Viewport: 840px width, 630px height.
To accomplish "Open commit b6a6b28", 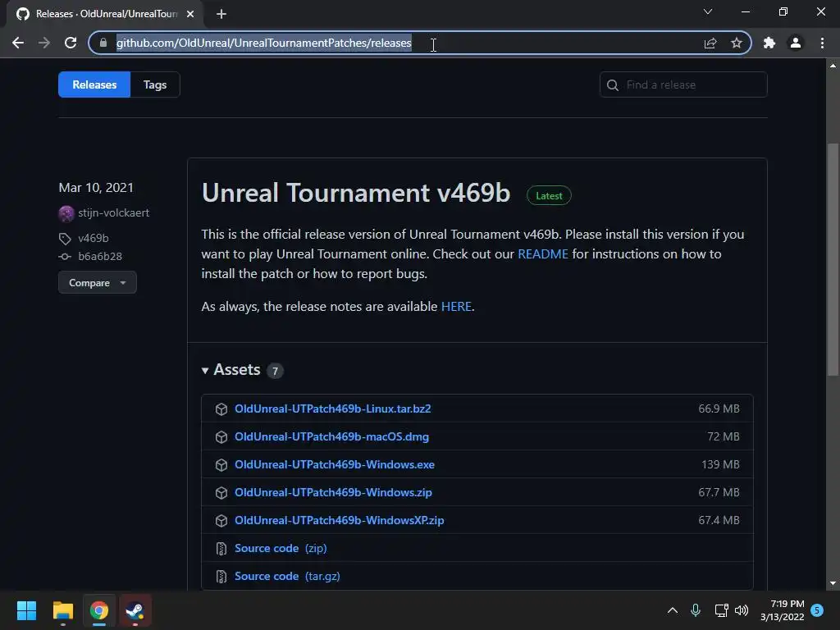I will tap(100, 256).
